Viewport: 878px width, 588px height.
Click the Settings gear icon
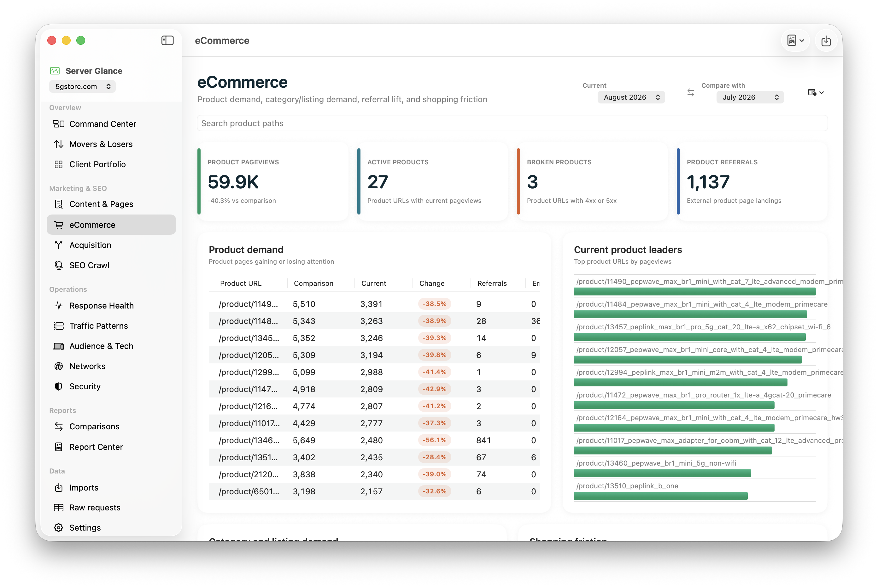click(58, 528)
